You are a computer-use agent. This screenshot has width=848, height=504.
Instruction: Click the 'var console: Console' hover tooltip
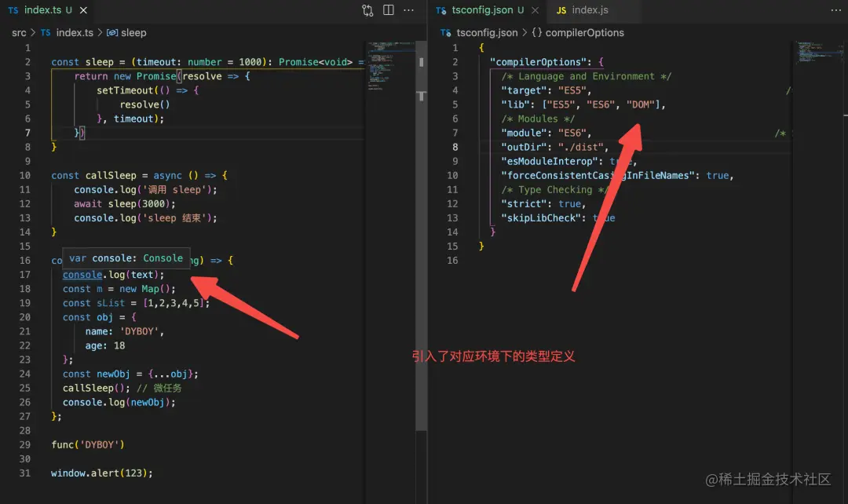(126, 258)
